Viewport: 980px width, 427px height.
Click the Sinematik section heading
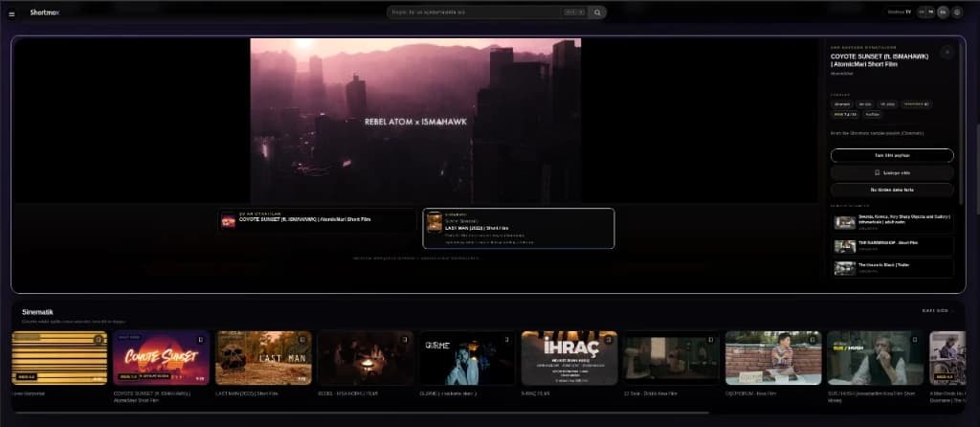coord(37,312)
